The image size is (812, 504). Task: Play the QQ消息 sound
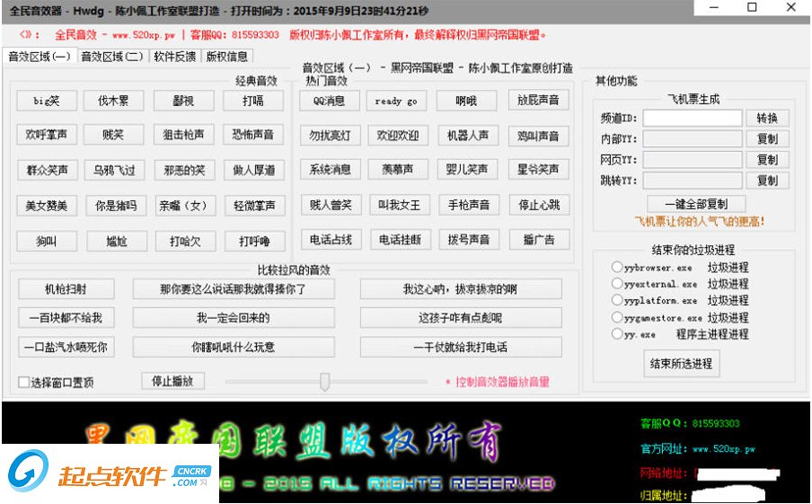coord(330,101)
